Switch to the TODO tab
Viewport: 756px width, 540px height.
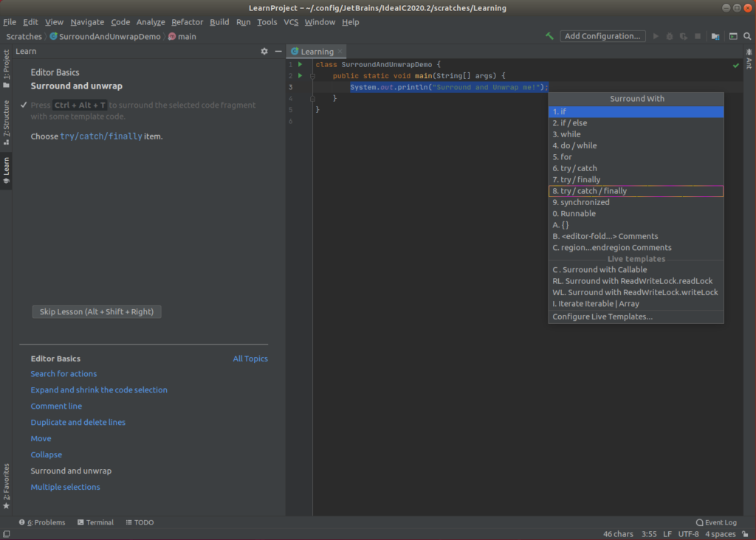[139, 522]
